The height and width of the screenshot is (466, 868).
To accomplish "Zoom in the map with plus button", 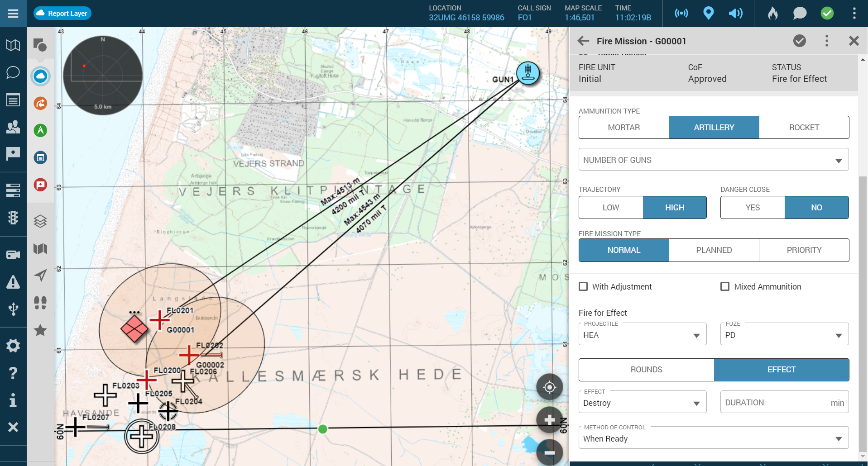I will [549, 420].
